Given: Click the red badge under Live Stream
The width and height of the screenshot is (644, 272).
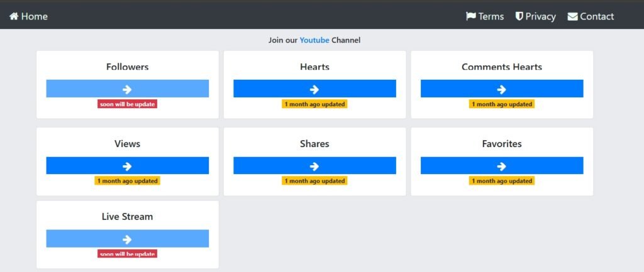Looking at the screenshot, I should pos(127,254).
